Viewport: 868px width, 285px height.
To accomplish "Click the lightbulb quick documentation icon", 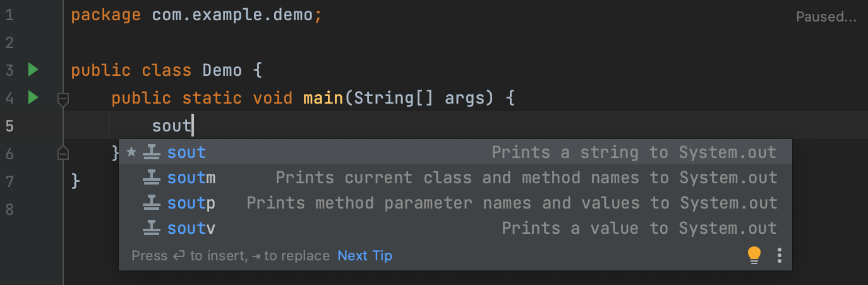I will 754,255.
